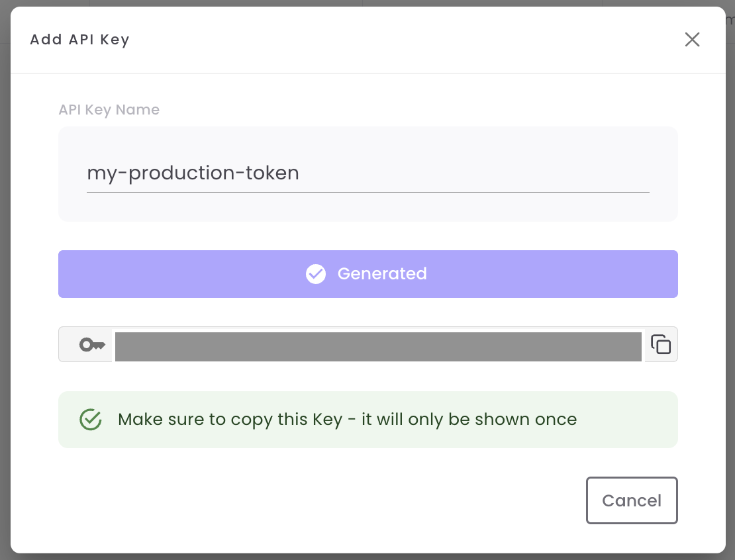Copy the generated API key to clipboard

point(661,344)
